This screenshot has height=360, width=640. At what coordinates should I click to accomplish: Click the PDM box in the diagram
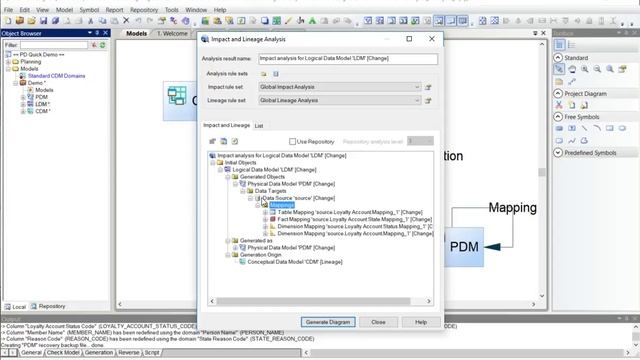click(x=464, y=247)
